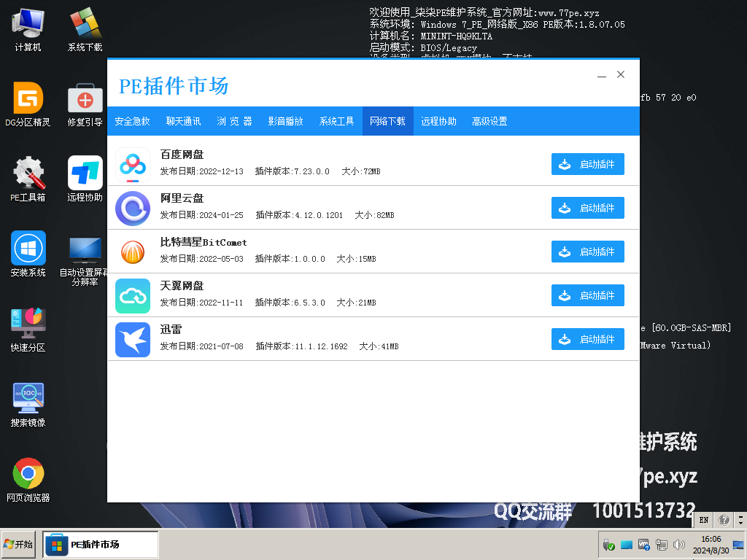Open the 开始 start menu
This screenshot has width=747, height=560.
click(18, 544)
